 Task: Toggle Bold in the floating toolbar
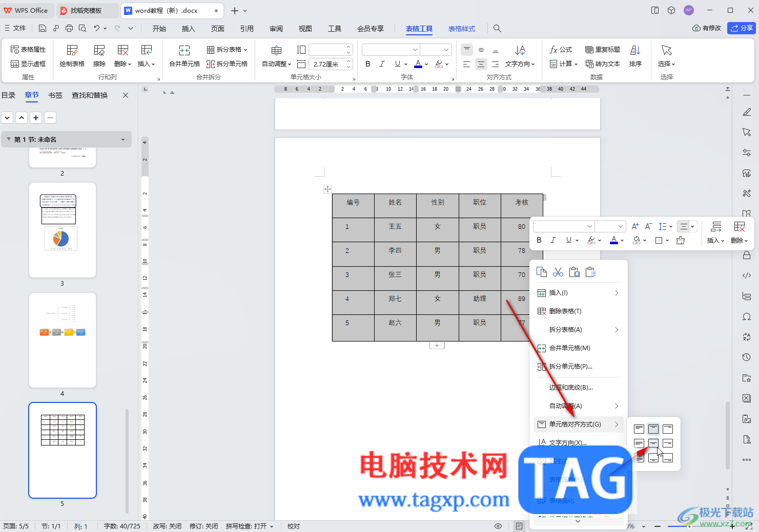pyautogui.click(x=539, y=240)
